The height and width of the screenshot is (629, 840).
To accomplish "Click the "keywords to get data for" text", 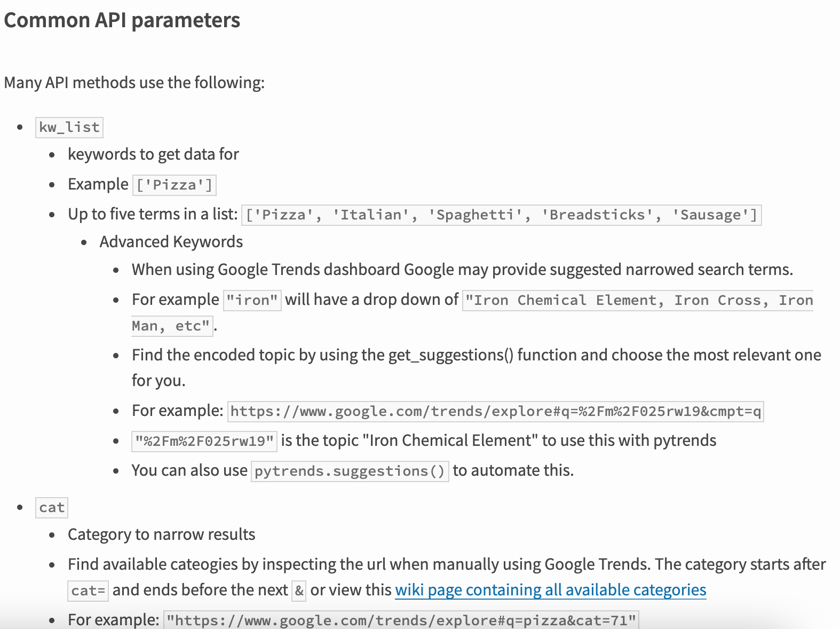I will tap(153, 154).
